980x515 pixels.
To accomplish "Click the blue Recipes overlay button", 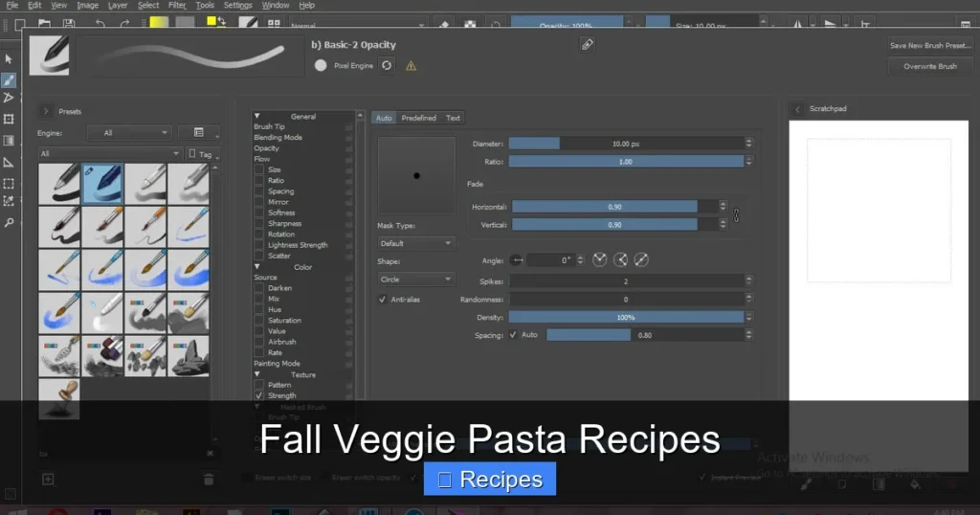I will point(489,479).
